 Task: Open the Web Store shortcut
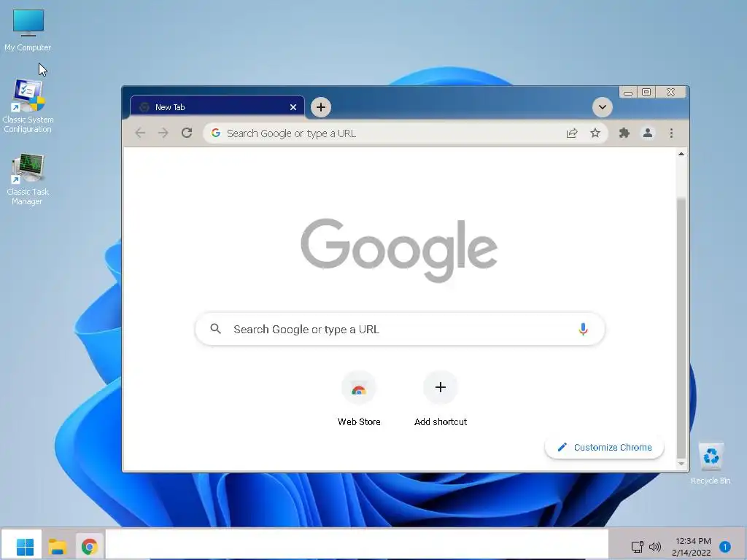pos(359,399)
